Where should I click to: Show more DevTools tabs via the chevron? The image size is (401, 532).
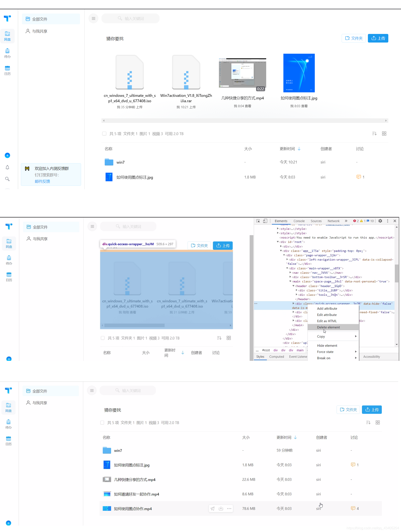pos(346,221)
